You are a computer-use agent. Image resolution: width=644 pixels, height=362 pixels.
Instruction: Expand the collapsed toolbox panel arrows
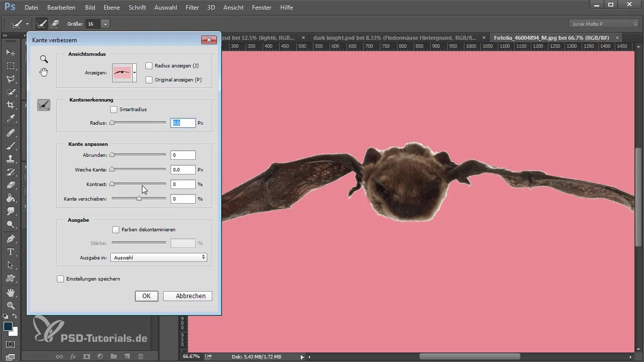click(x=6, y=36)
